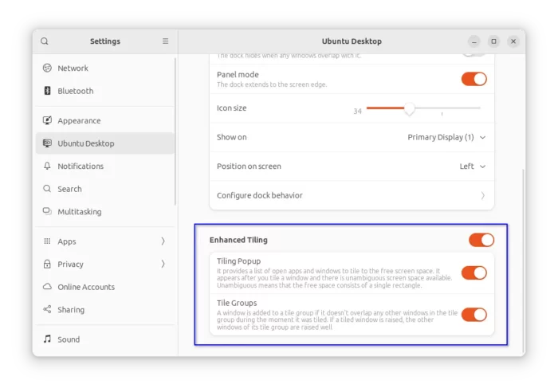Minimize the Settings window
The image size is (558, 392).
click(x=474, y=41)
